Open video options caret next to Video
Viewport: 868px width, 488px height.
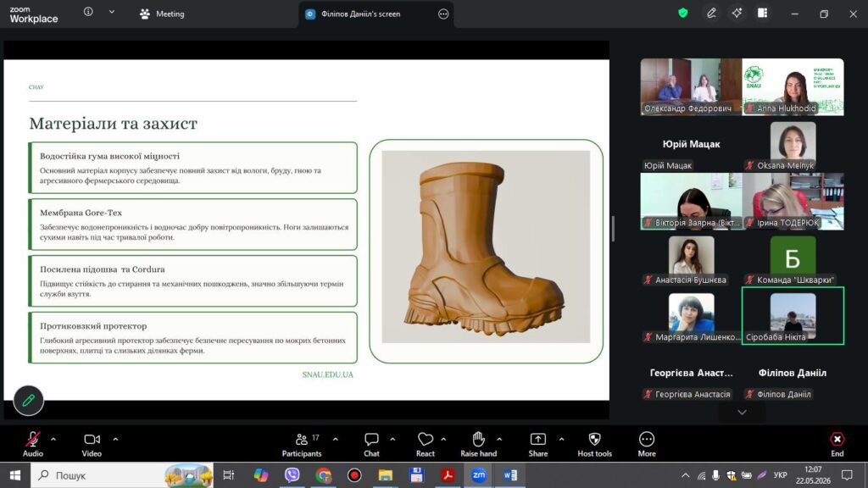click(x=115, y=440)
